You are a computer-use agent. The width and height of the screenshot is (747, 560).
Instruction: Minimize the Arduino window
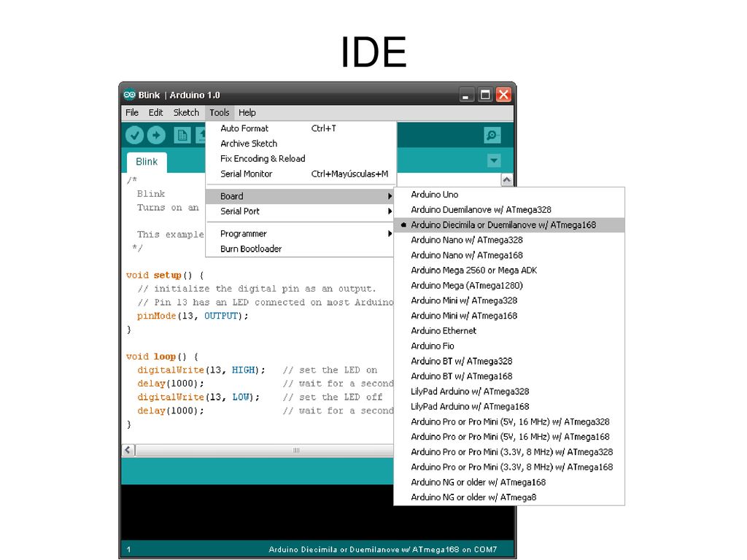pos(466,95)
